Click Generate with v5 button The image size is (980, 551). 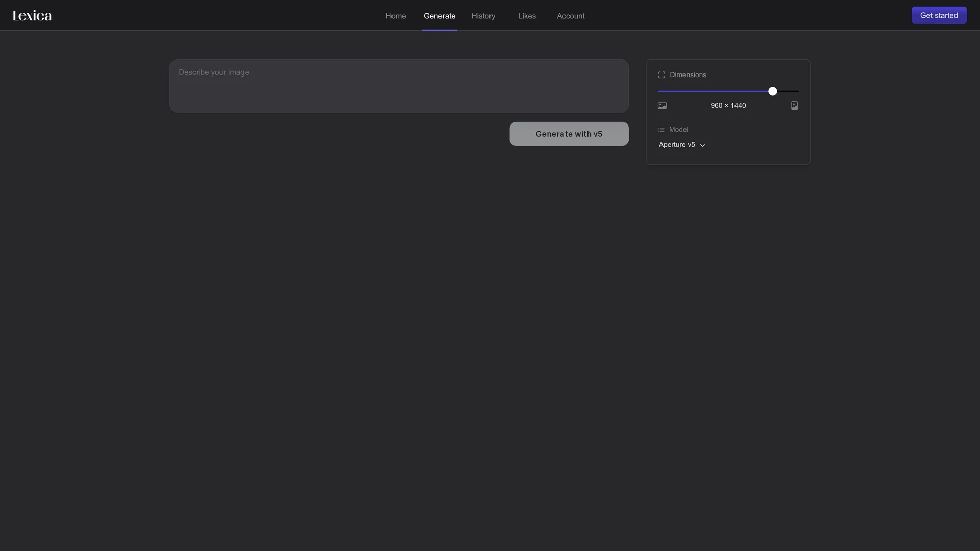569,134
